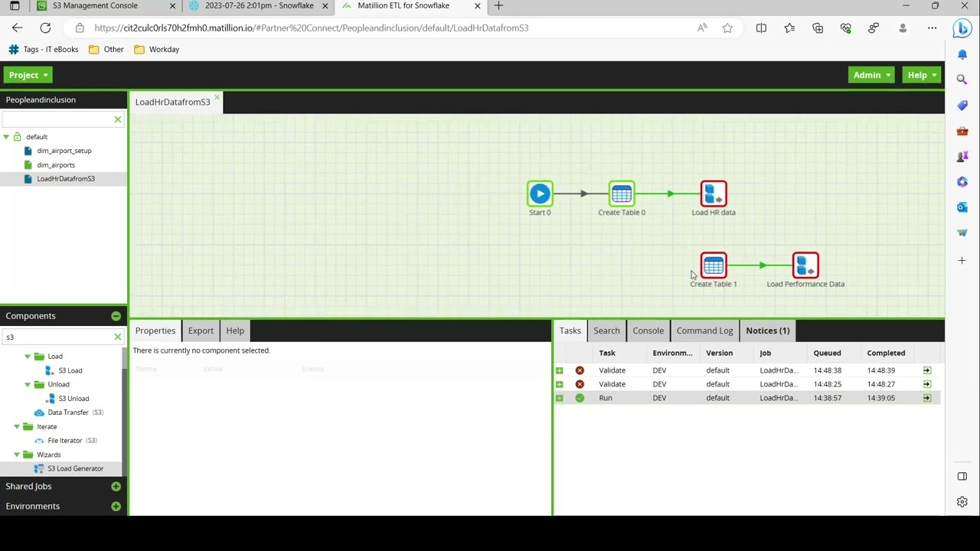Viewport: 980px width, 551px height.
Task: Select the S3 Load component
Action: pyautogui.click(x=70, y=370)
